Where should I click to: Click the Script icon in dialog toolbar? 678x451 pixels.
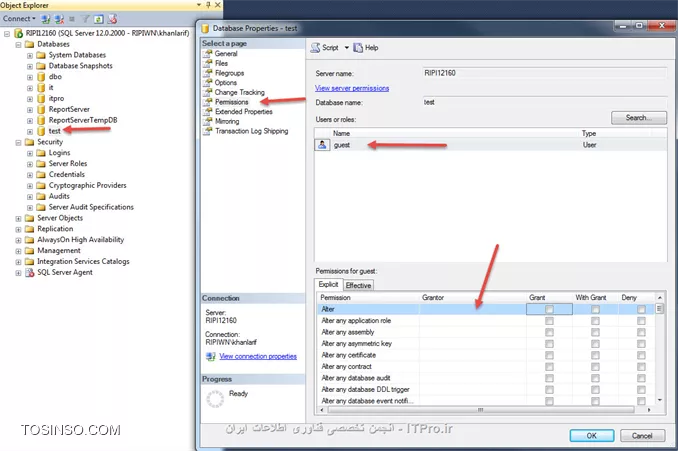coord(315,48)
